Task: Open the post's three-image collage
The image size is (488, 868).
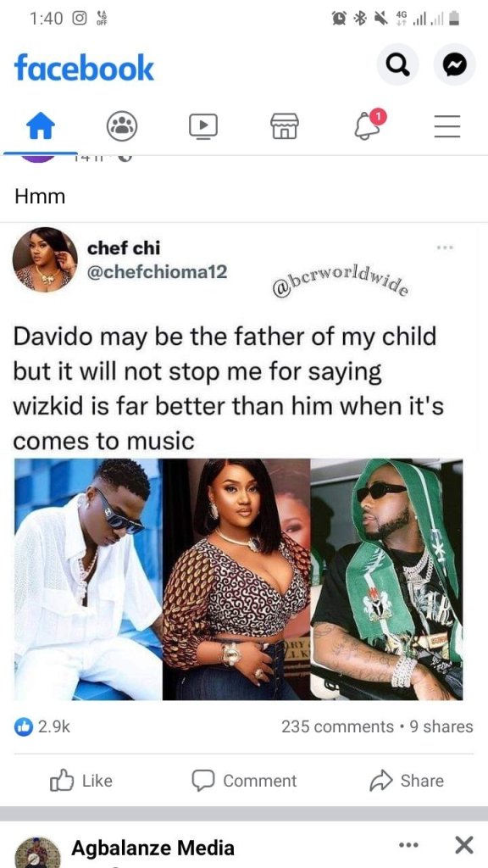Action: (x=238, y=579)
